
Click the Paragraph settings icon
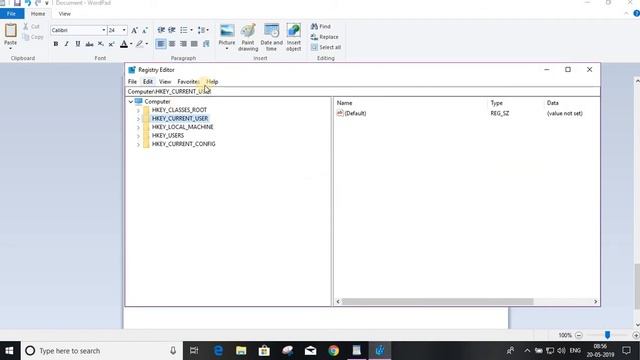point(206,44)
